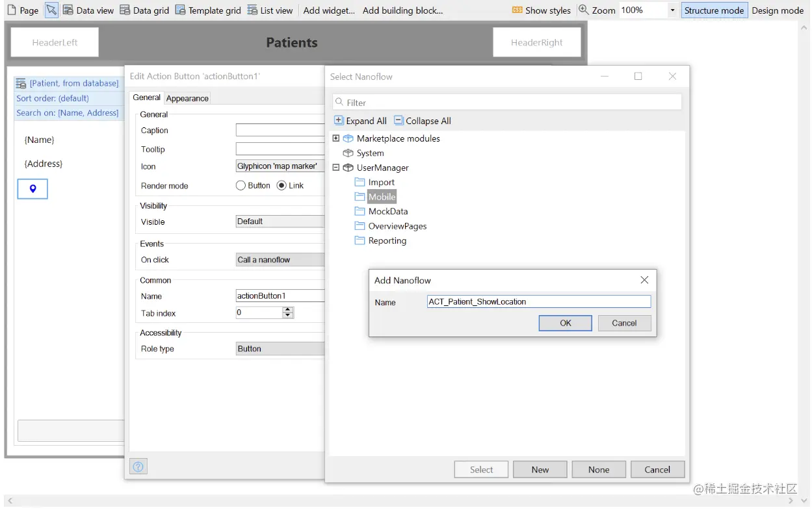Viewport: 812px width, 510px height.
Task: Open the Zoom percentage dropdown
Action: [672, 10]
